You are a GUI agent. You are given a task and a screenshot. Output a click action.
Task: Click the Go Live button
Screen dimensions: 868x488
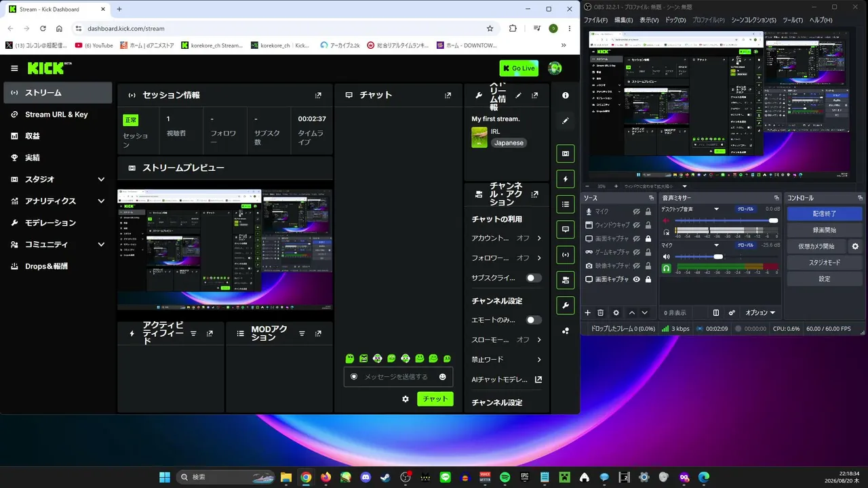(519, 68)
